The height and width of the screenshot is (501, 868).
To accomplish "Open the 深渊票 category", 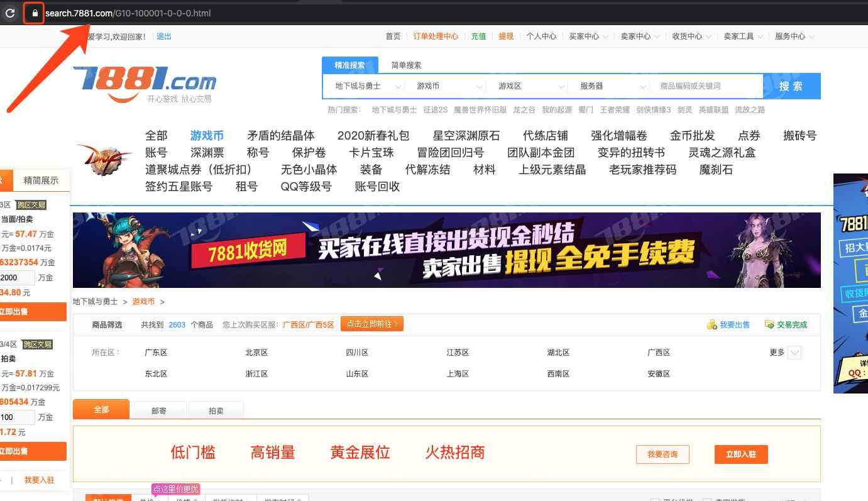I will pos(207,153).
